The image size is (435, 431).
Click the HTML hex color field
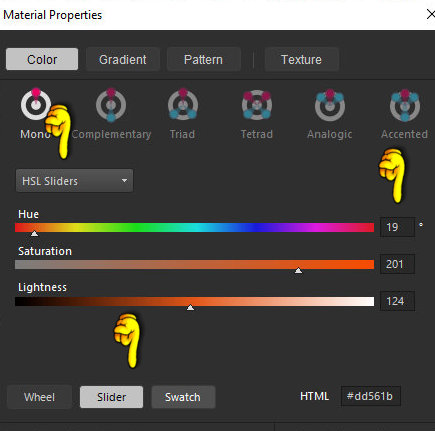coord(371,396)
